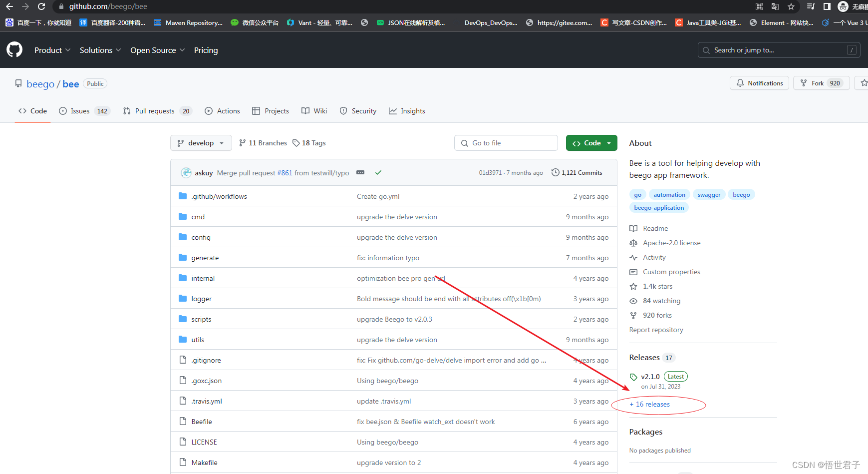Switch to the Actions tab
868x474 pixels.
[x=222, y=111]
